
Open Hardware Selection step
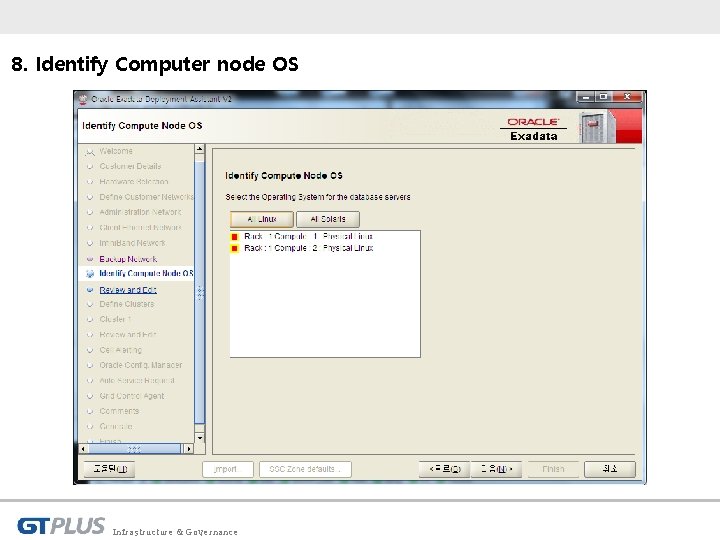pyautogui.click(x=134, y=181)
